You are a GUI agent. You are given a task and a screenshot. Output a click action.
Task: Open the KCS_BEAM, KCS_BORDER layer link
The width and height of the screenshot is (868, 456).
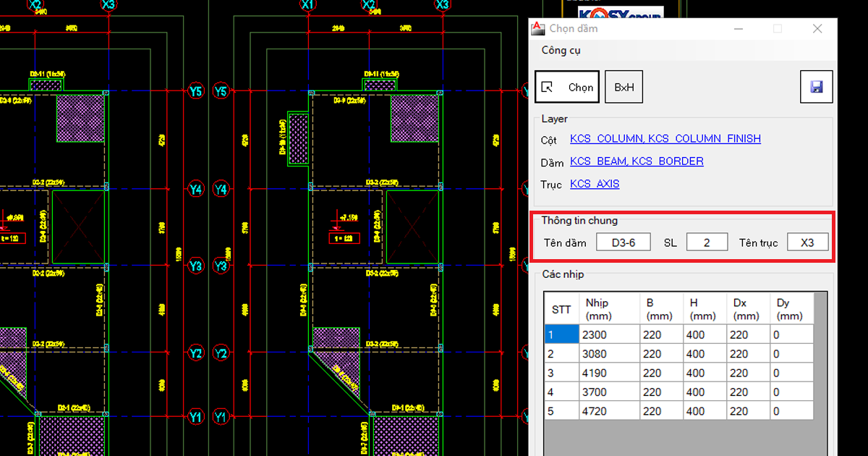[x=637, y=161]
